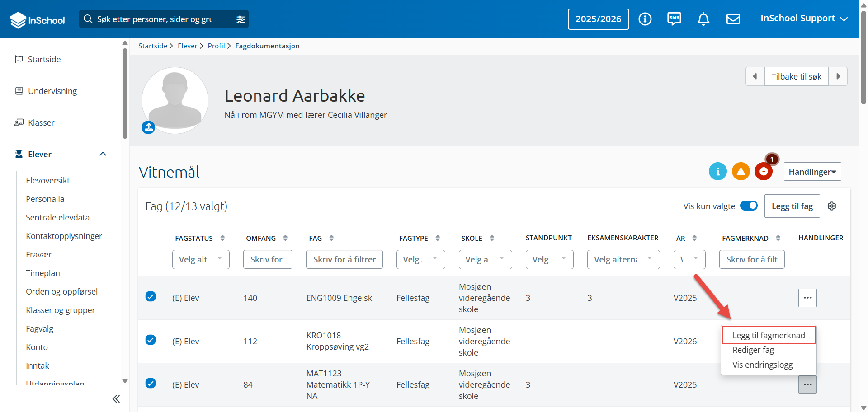
Task: Open Fagvalg in sidebar
Action: (39, 328)
